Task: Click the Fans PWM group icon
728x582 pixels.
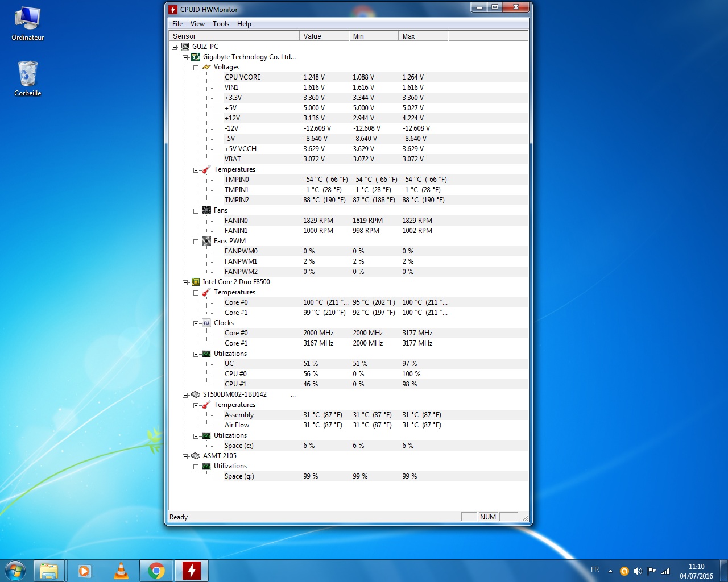Action: point(206,241)
